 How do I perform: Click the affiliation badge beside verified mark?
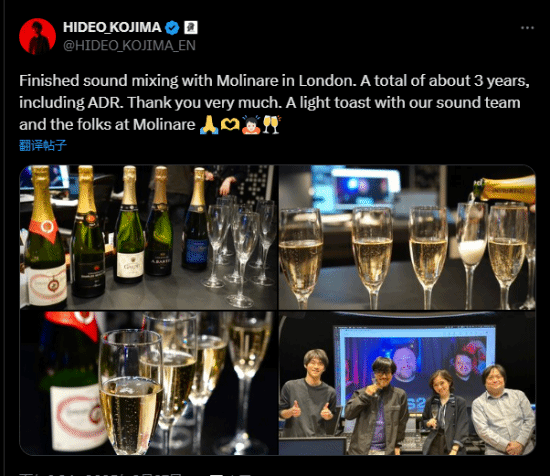point(191,27)
